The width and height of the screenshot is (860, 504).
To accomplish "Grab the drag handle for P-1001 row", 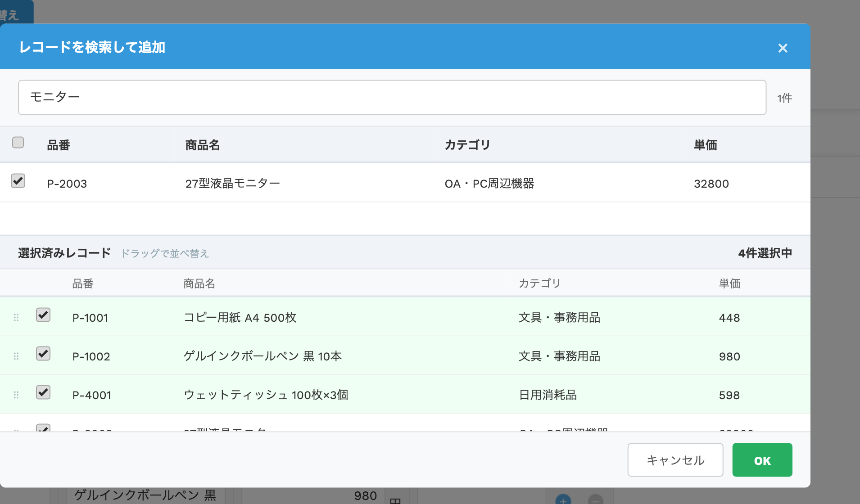I will click(x=16, y=318).
